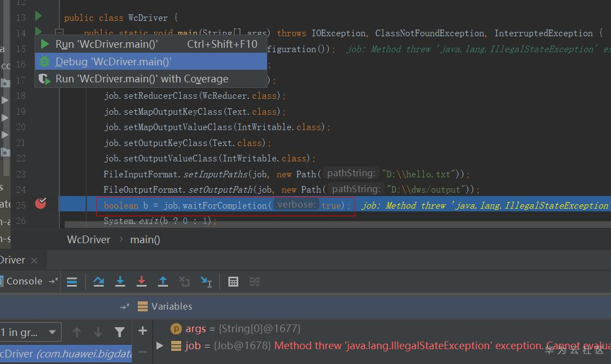The image size is (611, 364).
Task: Click the Step Into debugger button
Action: pos(120,282)
